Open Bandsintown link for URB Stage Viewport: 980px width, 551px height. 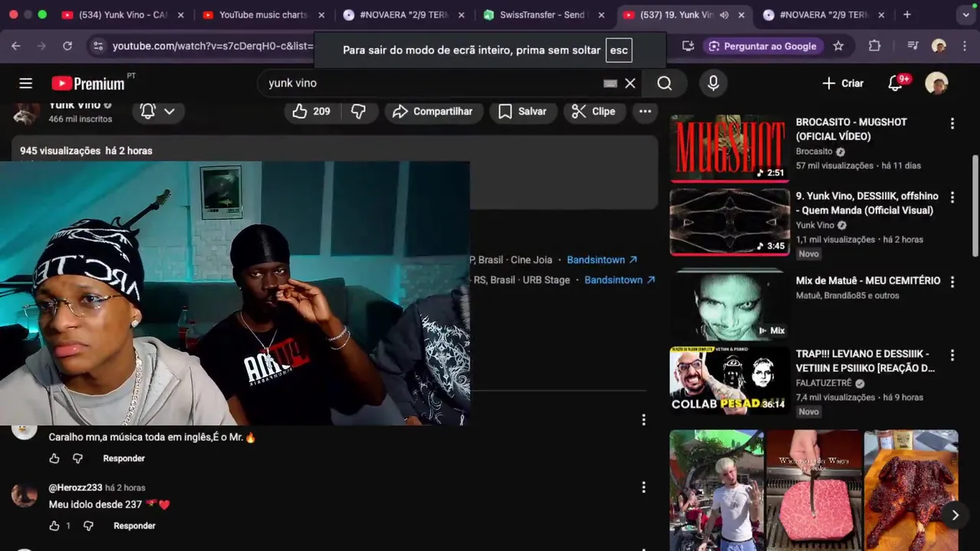coord(619,280)
